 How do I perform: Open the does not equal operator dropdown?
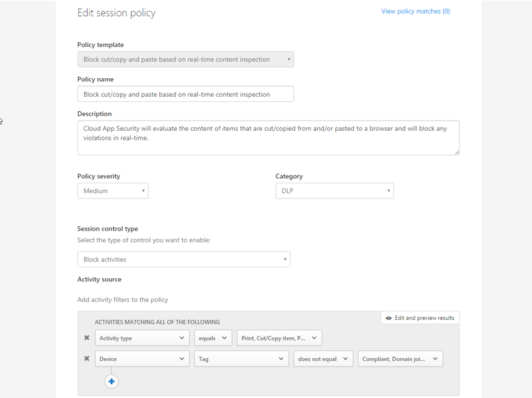[323, 358]
